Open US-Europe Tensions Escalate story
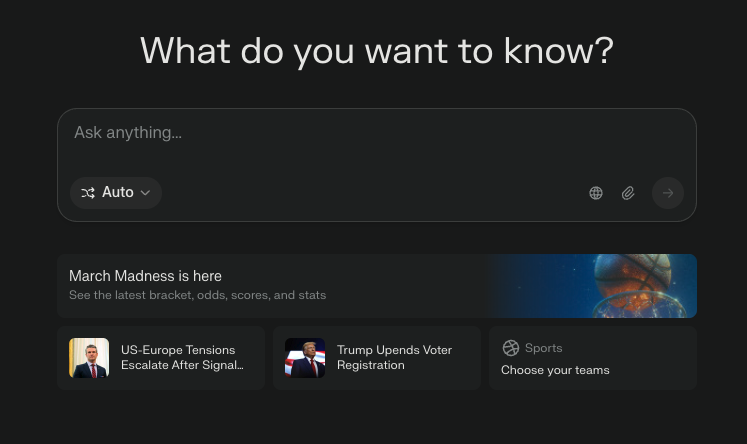 (x=161, y=358)
